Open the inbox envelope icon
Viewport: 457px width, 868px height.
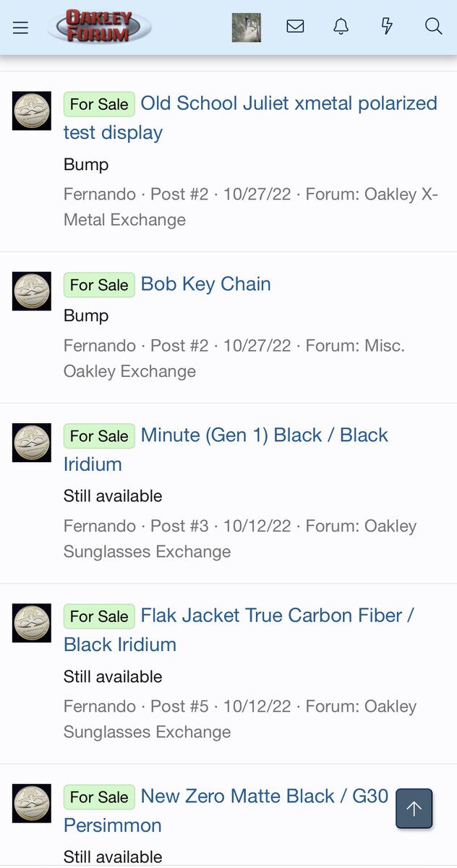[295, 27]
